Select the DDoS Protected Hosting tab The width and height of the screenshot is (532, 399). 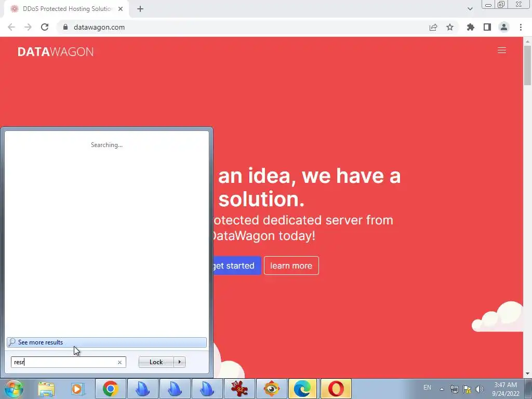pyautogui.click(x=66, y=9)
